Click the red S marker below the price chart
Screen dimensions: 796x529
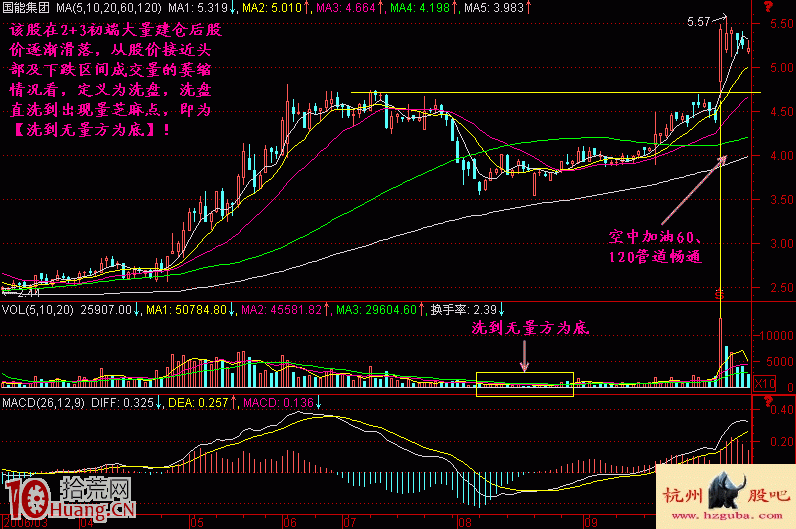(719, 294)
